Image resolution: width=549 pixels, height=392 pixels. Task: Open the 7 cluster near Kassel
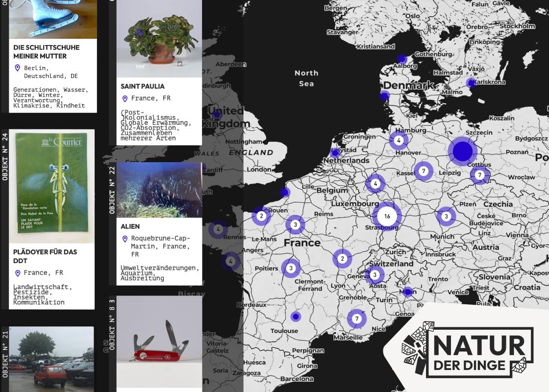[423, 171]
